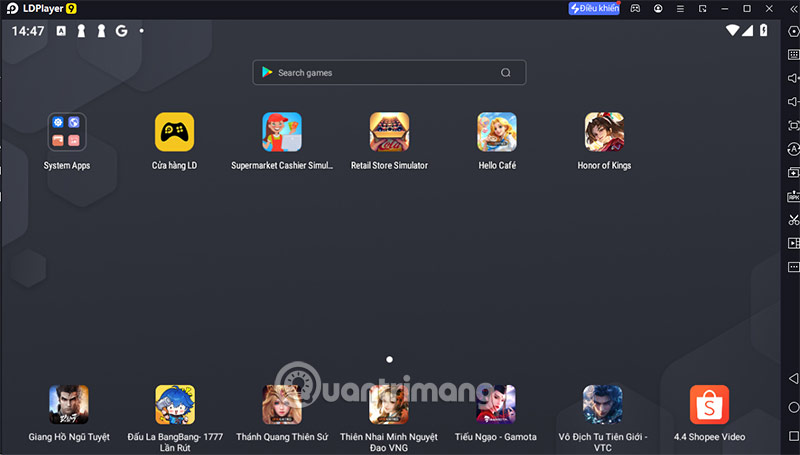Click the mini-window mode icon in title bar
This screenshot has width=800, height=455.
(x=703, y=9)
